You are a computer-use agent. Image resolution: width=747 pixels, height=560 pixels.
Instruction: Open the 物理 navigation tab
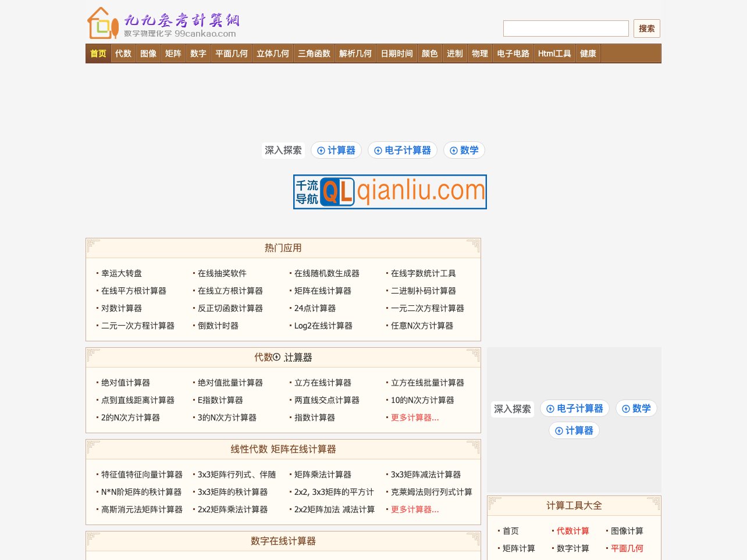click(x=479, y=53)
